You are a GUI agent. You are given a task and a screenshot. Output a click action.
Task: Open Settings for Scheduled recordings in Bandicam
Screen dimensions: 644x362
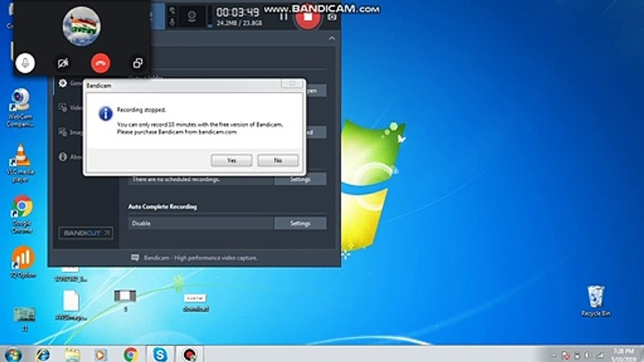coord(300,179)
